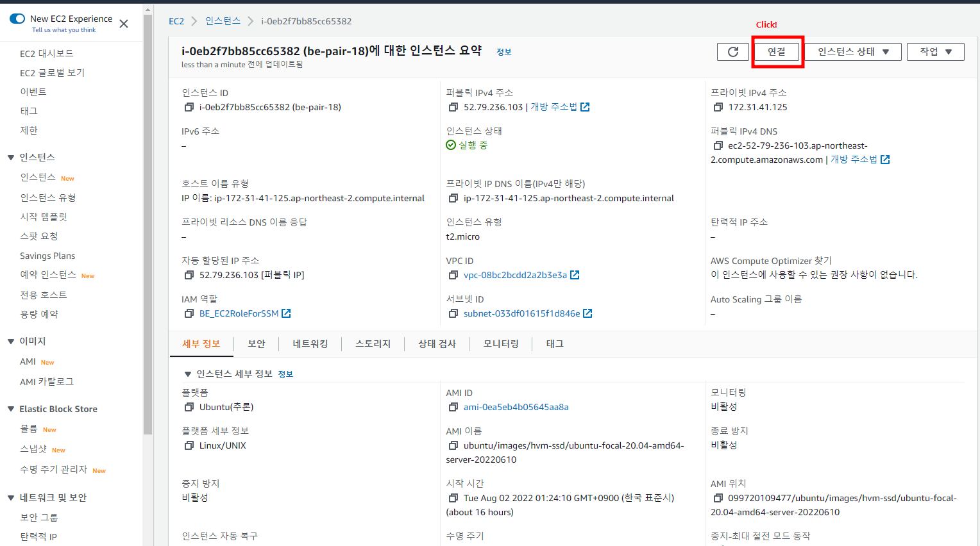Open AMI 카탈로그 in the sidebar
This screenshot has width=980, height=546.
click(x=47, y=382)
